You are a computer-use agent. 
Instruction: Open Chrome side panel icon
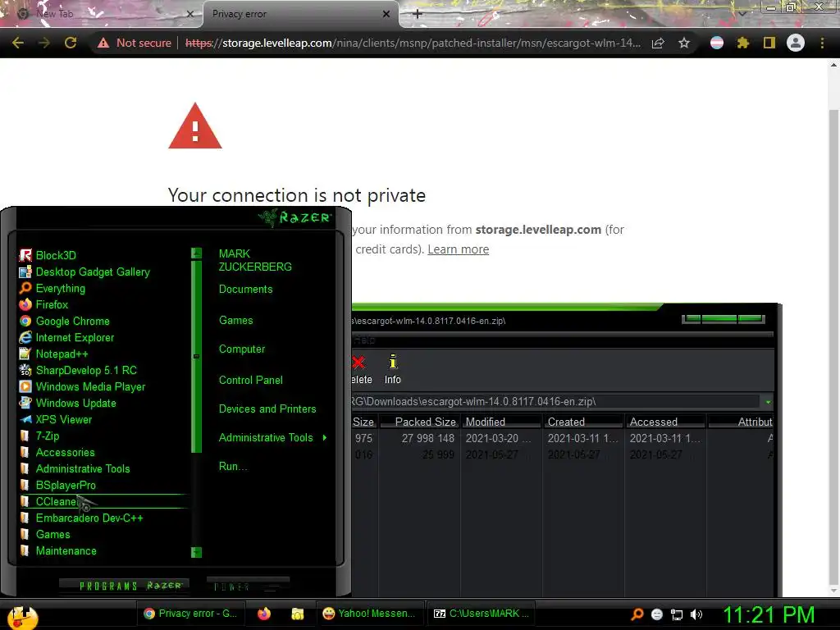coord(769,43)
